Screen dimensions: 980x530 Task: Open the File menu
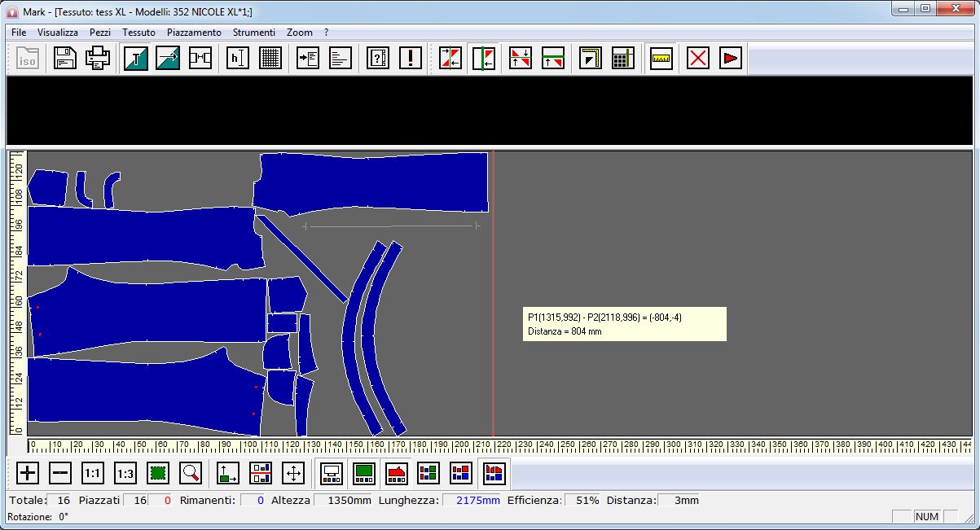pyautogui.click(x=19, y=33)
